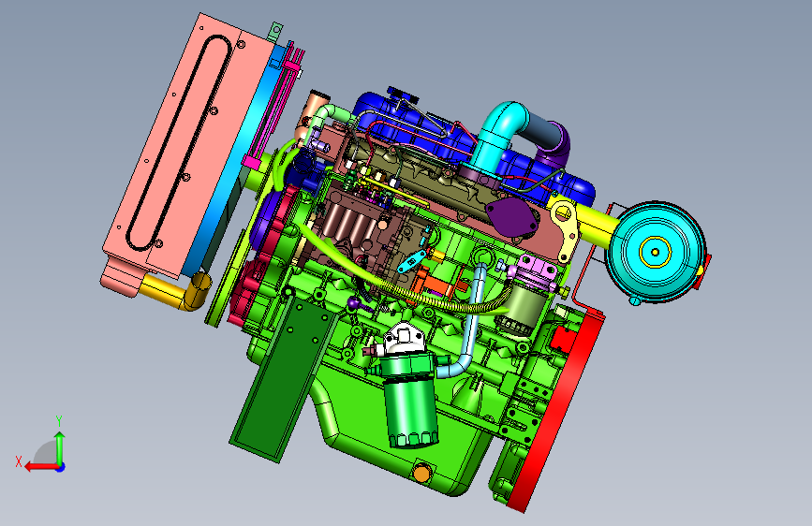This screenshot has width=812, height=526.
Task: Select the yellow lower radiator hose elbow
Action: (179, 293)
